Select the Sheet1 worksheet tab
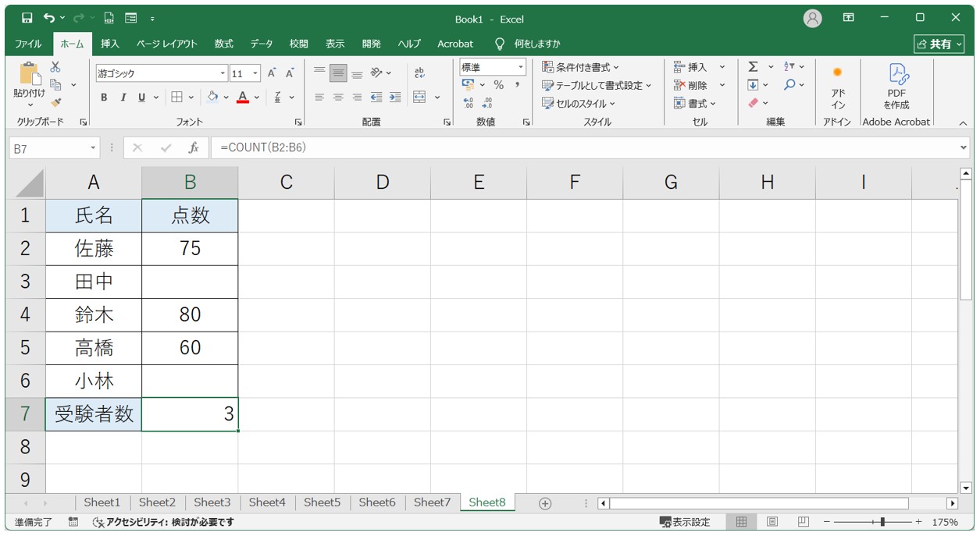The height and width of the screenshot is (536, 980). click(x=102, y=502)
